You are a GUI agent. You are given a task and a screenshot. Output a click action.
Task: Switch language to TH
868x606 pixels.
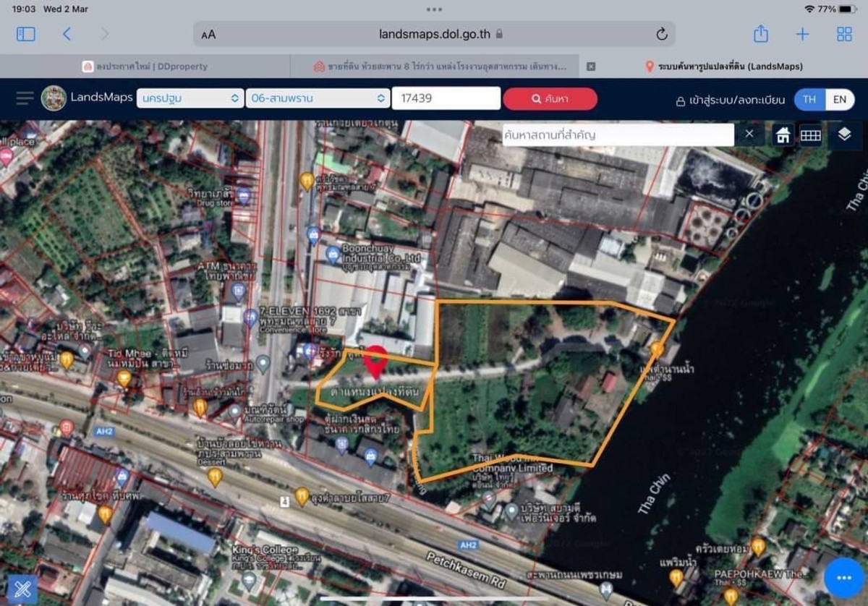tap(809, 99)
